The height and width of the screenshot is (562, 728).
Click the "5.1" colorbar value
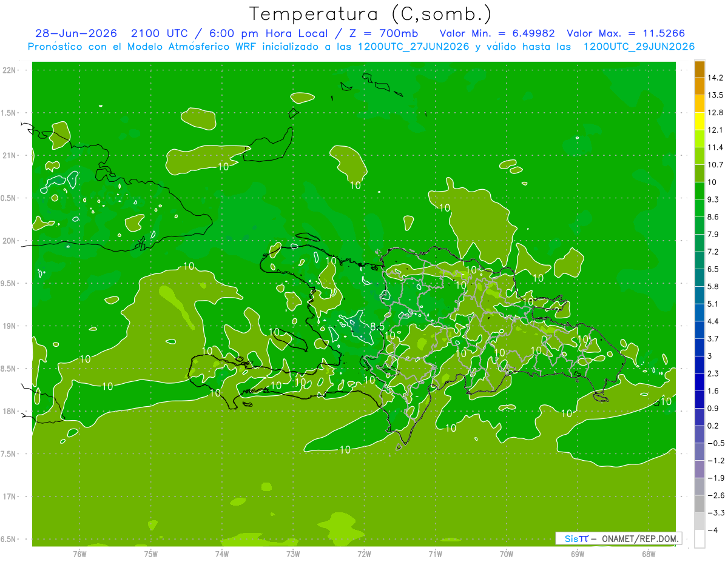(713, 304)
